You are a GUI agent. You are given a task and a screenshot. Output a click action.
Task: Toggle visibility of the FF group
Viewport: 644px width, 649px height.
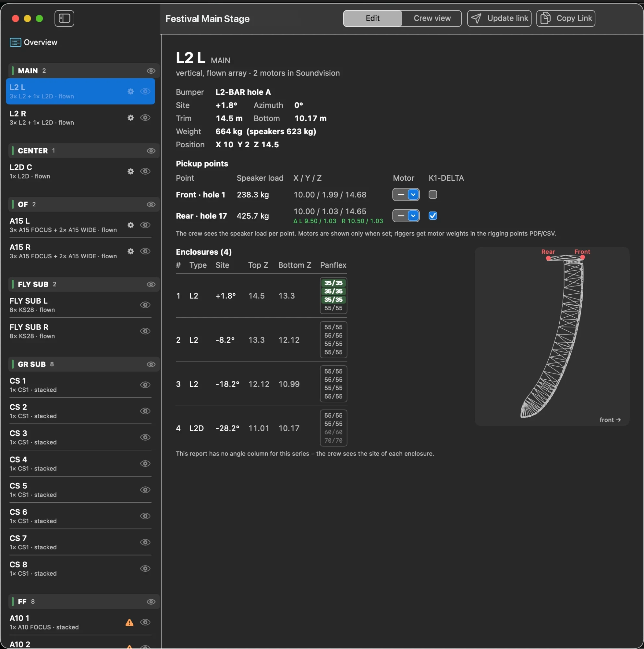click(151, 602)
